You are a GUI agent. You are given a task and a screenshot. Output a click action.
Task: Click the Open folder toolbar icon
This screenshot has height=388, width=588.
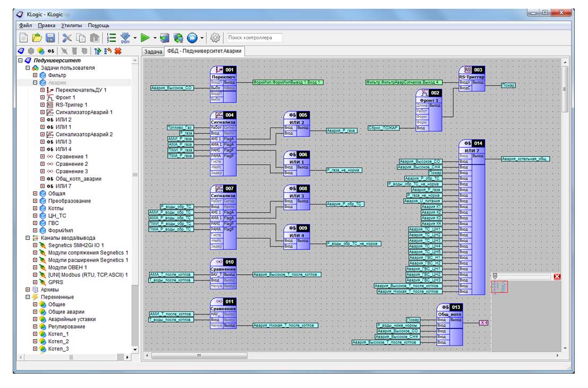[37, 38]
